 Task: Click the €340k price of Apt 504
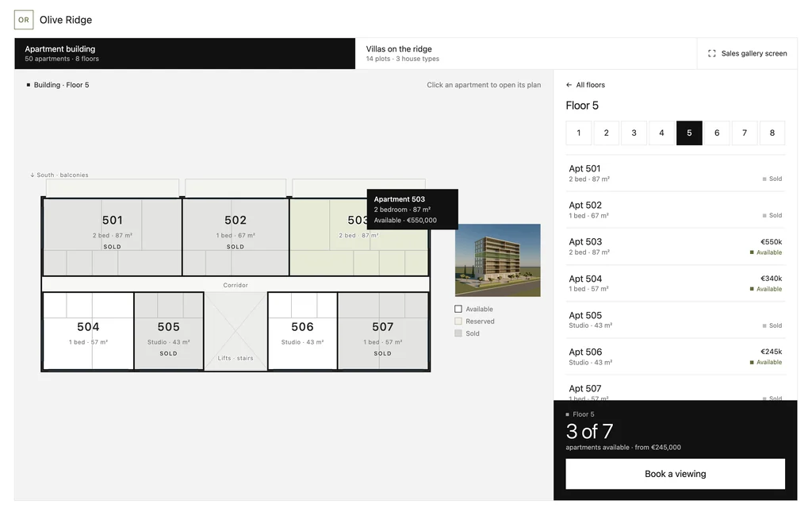coord(771,279)
